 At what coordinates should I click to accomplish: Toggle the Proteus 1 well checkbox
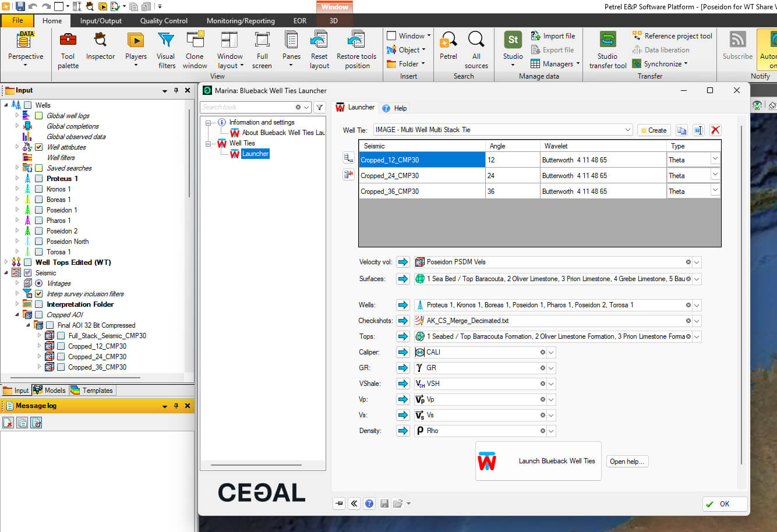pos(38,179)
